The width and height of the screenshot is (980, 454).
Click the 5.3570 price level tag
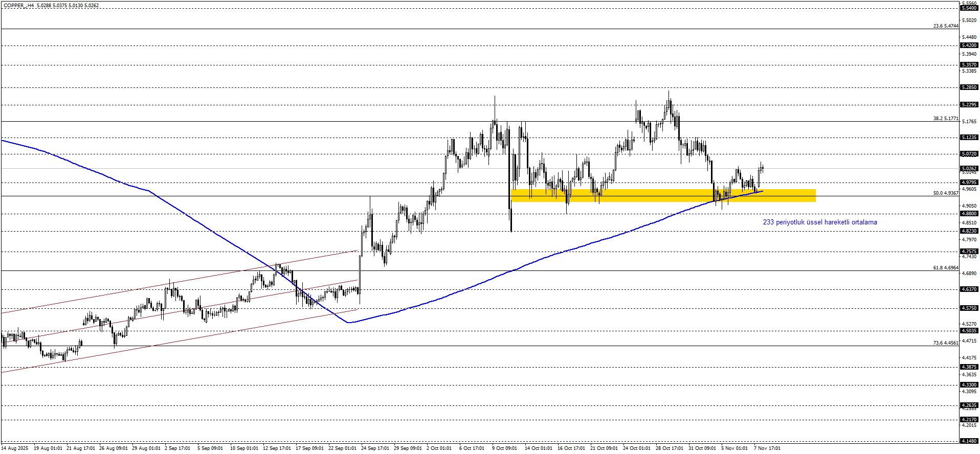tap(969, 65)
